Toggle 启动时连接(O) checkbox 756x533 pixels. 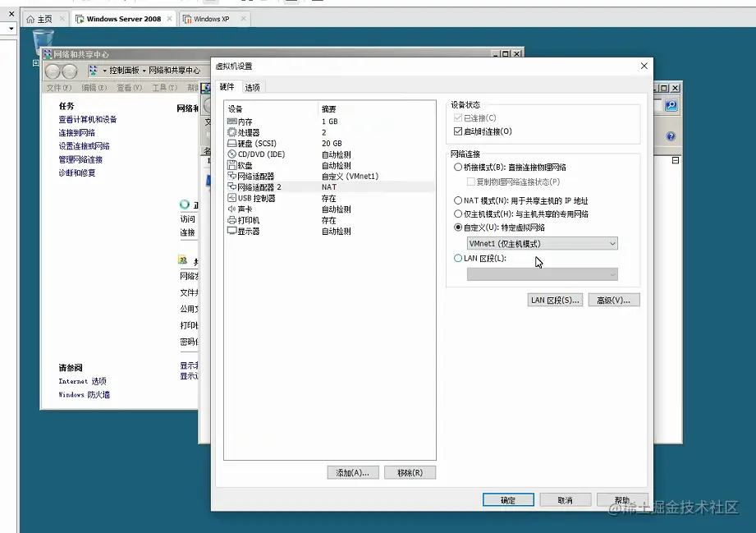coord(458,131)
